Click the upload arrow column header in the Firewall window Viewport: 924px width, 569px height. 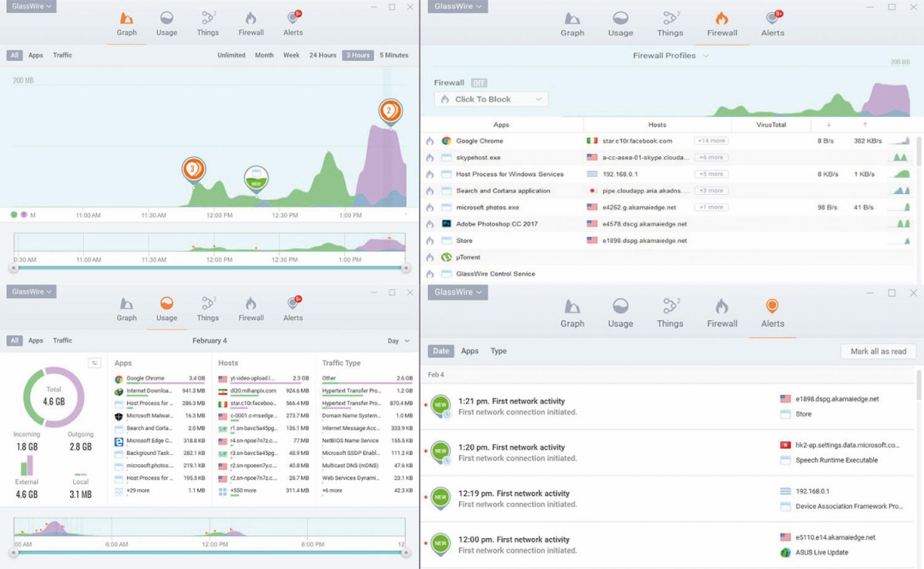click(x=864, y=125)
